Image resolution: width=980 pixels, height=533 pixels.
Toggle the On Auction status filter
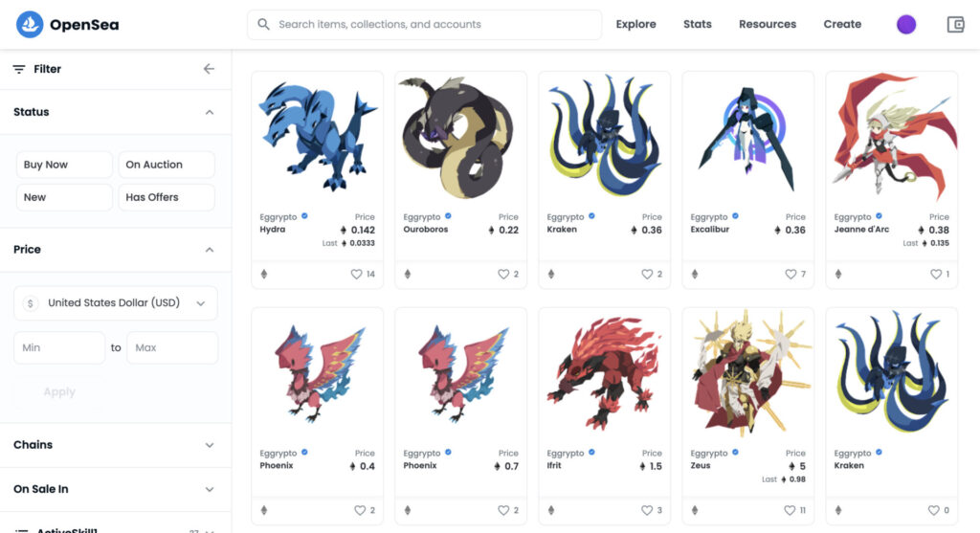tap(167, 165)
